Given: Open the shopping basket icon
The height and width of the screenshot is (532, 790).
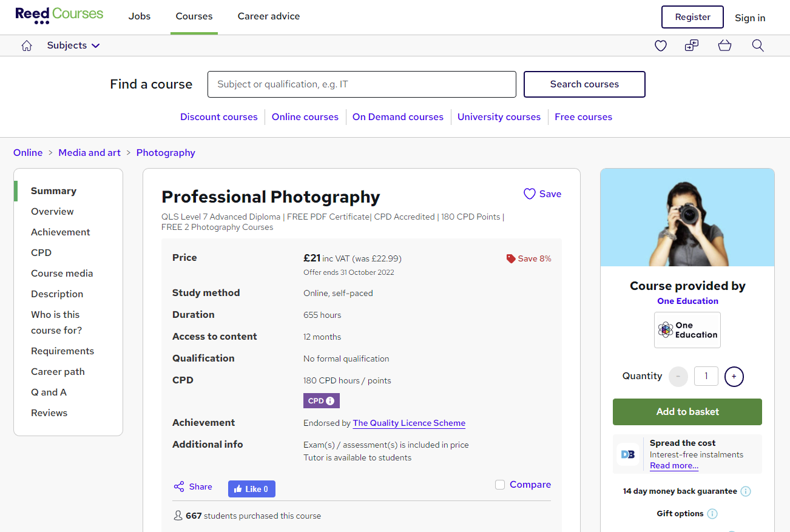Looking at the screenshot, I should 724,45.
